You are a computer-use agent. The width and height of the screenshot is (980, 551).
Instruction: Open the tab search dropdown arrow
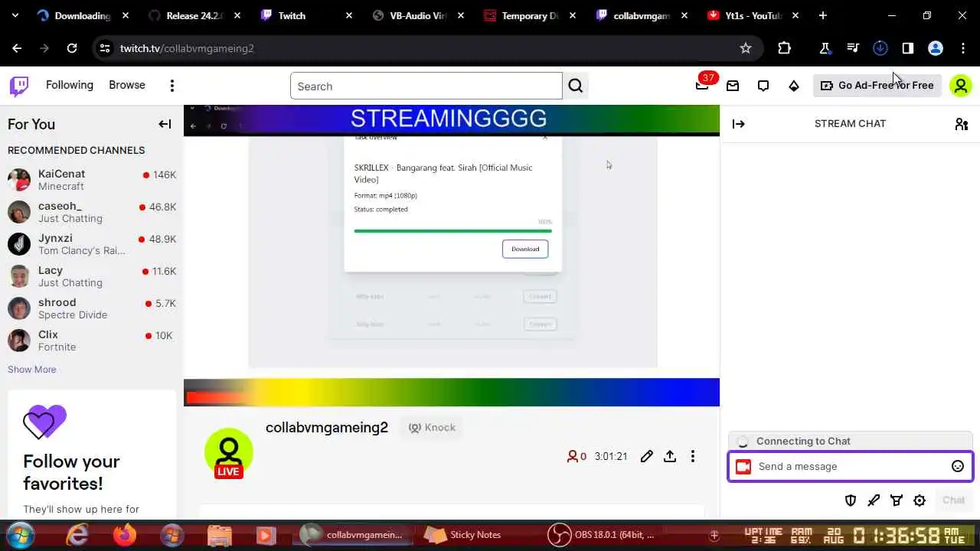pos(15,15)
